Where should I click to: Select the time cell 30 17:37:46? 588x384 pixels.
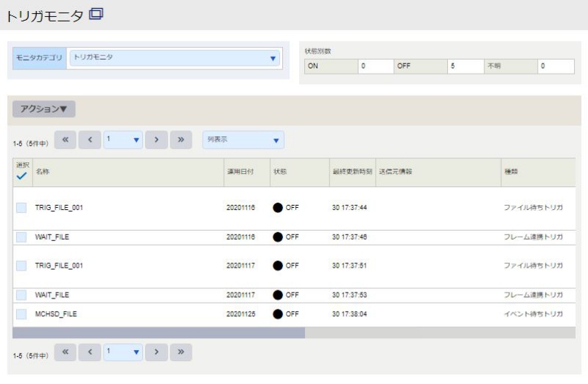click(349, 237)
